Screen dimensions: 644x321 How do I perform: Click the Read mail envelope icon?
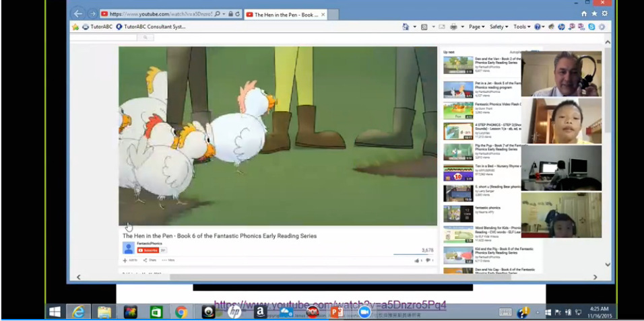442,27
